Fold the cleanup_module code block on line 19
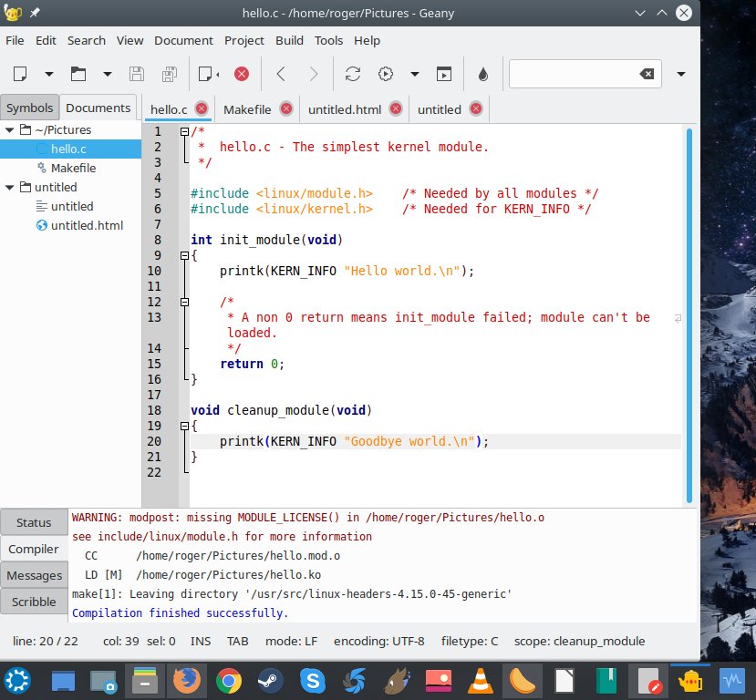The height and width of the screenshot is (700, 756). pyautogui.click(x=185, y=426)
